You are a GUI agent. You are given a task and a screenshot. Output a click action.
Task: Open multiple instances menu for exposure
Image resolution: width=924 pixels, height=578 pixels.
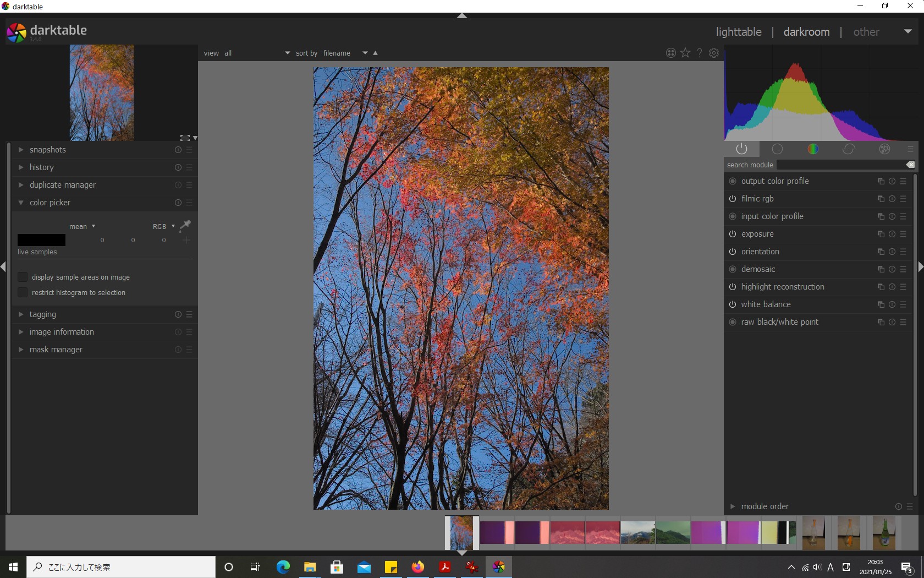881,234
